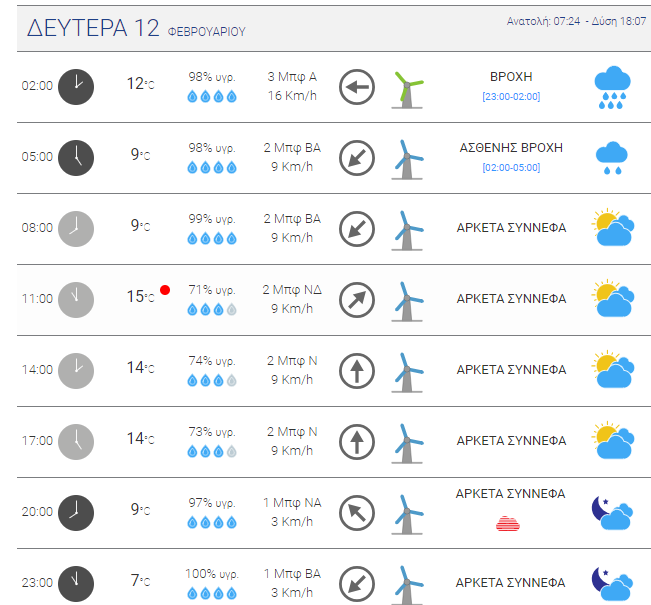Click the north-east wind arrow at 11:00
This screenshot has width=651, height=605.
coord(356,299)
